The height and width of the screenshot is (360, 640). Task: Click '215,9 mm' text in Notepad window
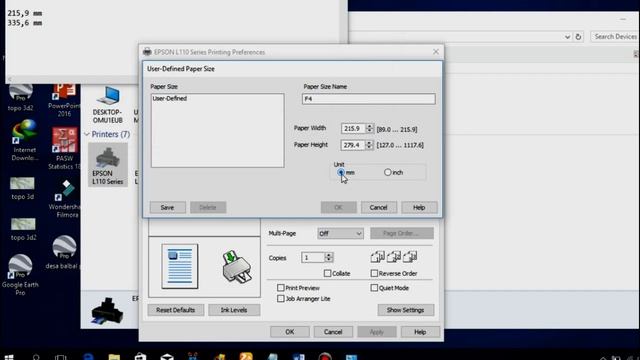coord(24,13)
